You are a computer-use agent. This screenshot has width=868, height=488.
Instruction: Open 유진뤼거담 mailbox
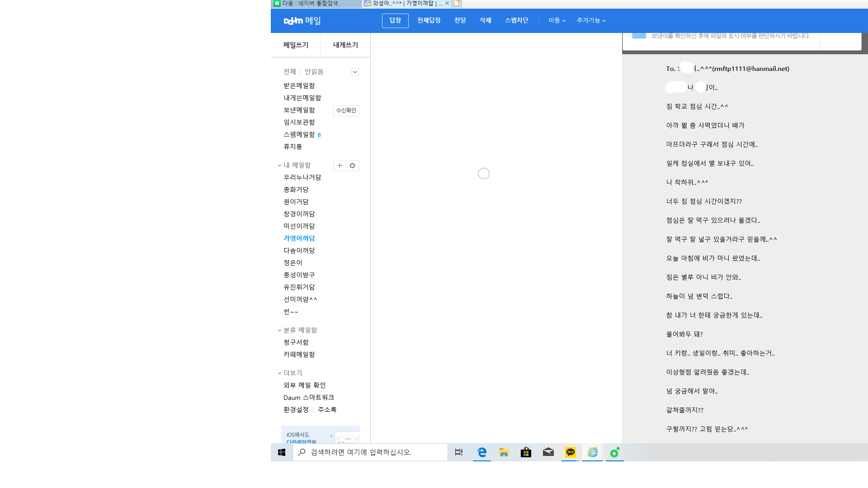pyautogui.click(x=299, y=287)
